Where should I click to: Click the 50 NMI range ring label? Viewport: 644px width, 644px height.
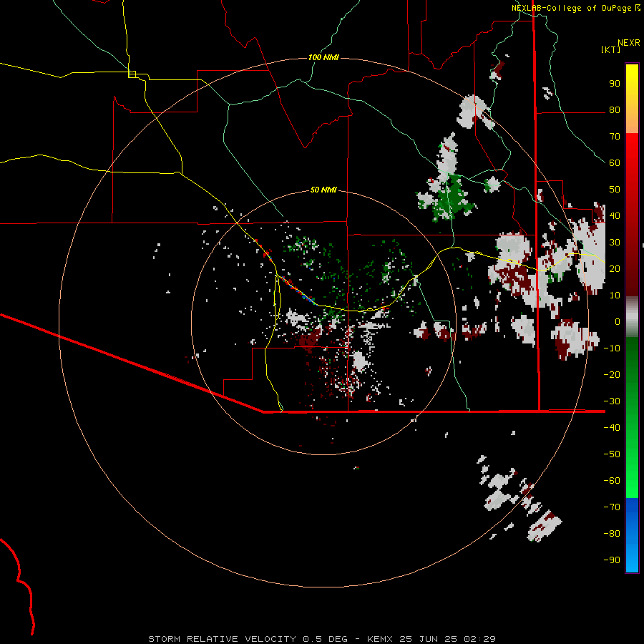pos(323,190)
